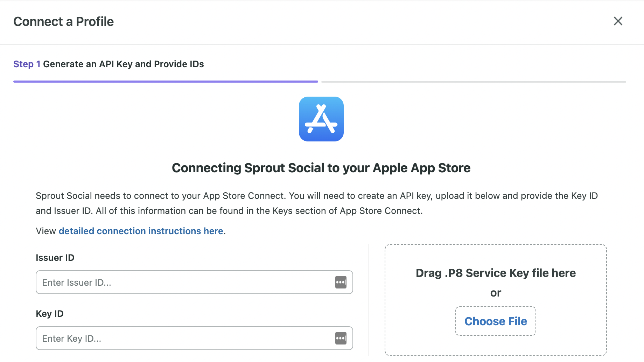Click the gray second step progress bar
Viewport: 644px width, 362px height.
click(x=474, y=82)
